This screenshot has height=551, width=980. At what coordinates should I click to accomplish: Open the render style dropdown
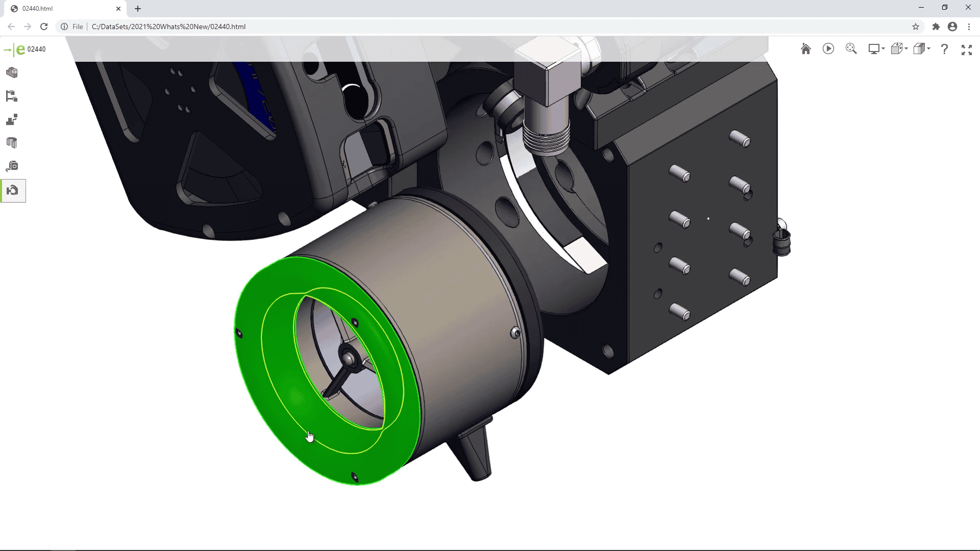921,49
